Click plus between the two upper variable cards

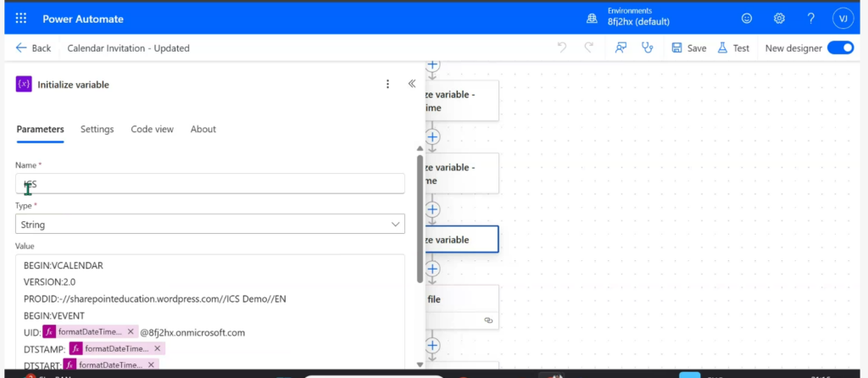432,136
